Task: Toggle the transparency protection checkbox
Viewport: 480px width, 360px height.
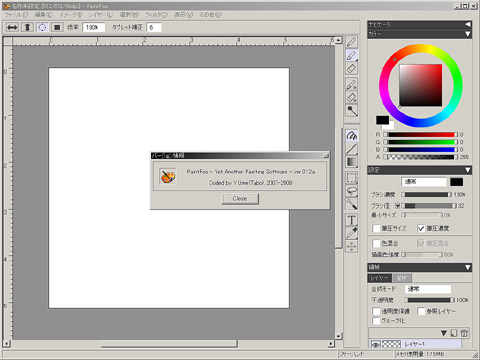Action: click(376, 311)
